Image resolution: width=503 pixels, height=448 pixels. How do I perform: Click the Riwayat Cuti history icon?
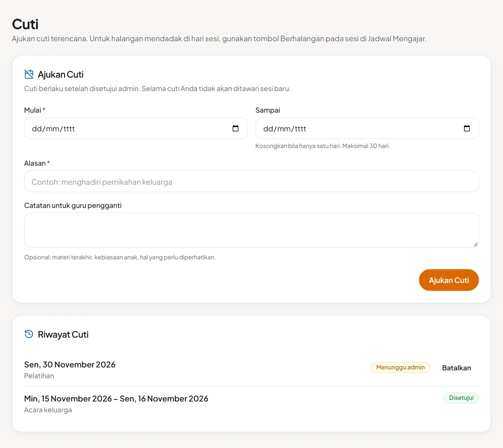tap(29, 334)
